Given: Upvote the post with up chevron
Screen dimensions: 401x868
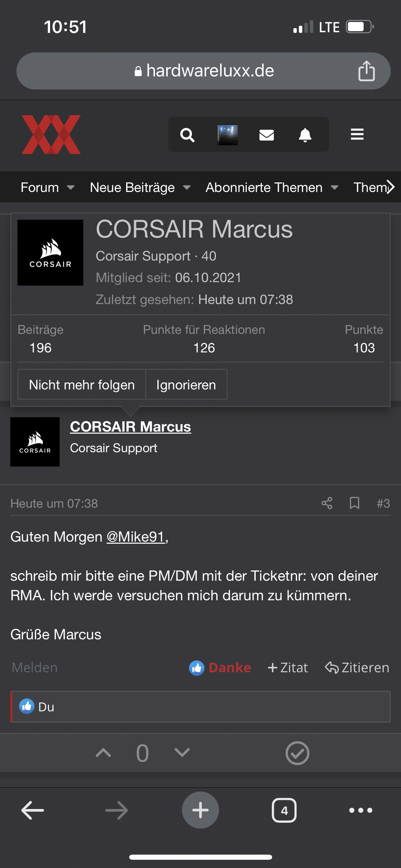Looking at the screenshot, I should pos(103,753).
